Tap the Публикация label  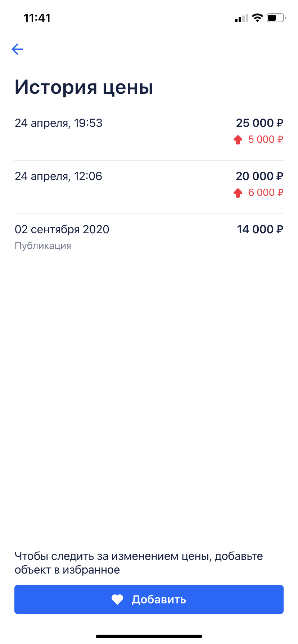(x=43, y=246)
